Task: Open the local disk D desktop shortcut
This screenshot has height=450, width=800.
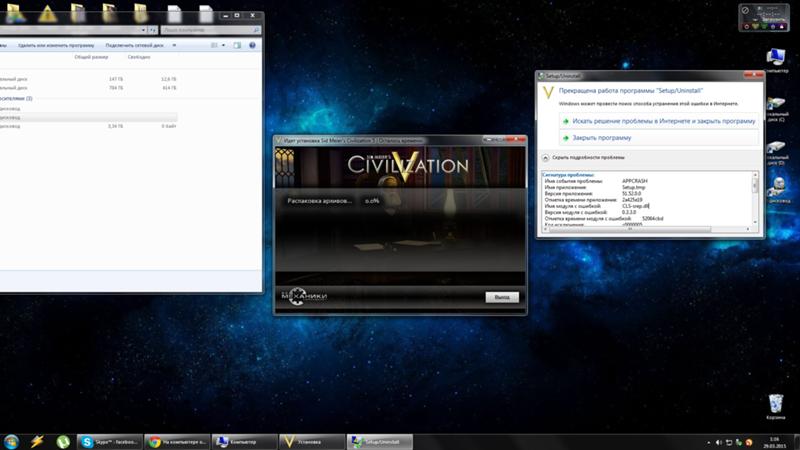Action: coord(776,153)
